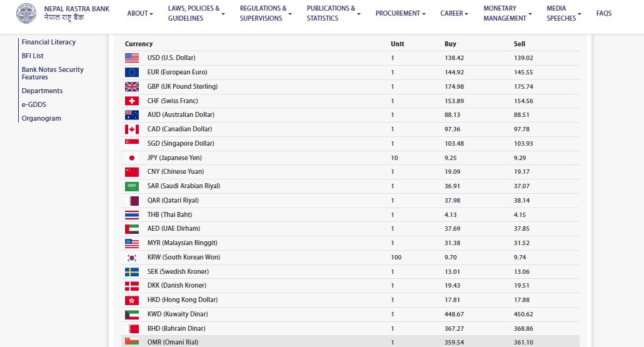Open the BFI List sidebar link
The height and width of the screenshot is (347, 644).
[x=33, y=56]
